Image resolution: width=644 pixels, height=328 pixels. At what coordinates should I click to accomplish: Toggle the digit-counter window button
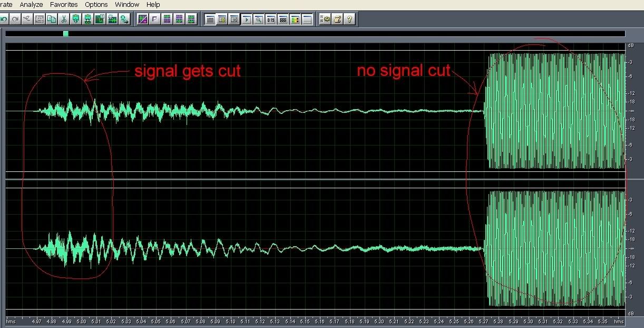[x=282, y=20]
